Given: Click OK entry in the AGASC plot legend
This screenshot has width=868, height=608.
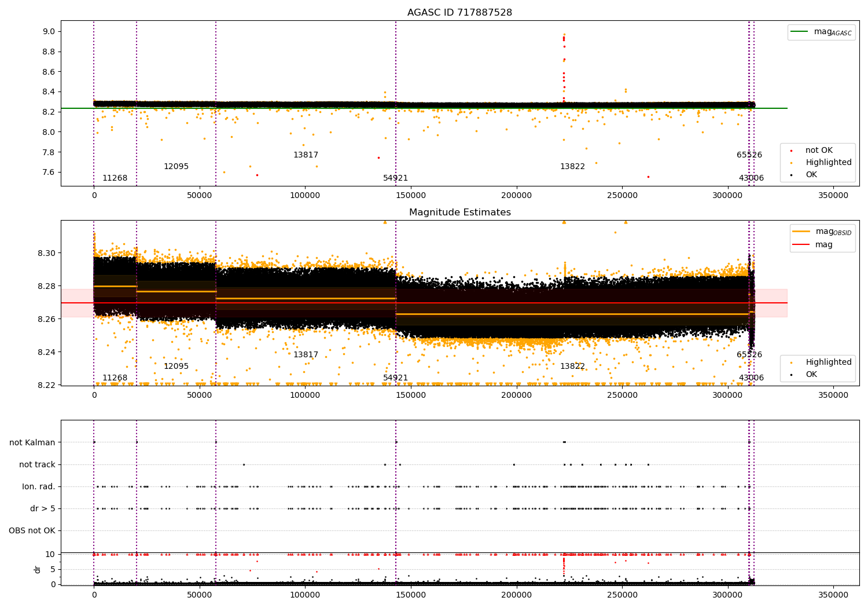Looking at the screenshot, I should tap(804, 174).
